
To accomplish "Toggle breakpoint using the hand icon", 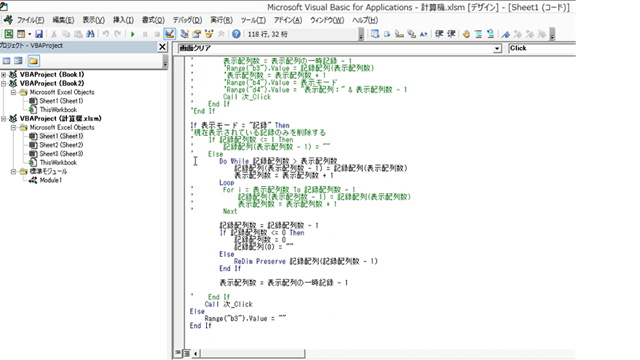I will (x=466, y=34).
